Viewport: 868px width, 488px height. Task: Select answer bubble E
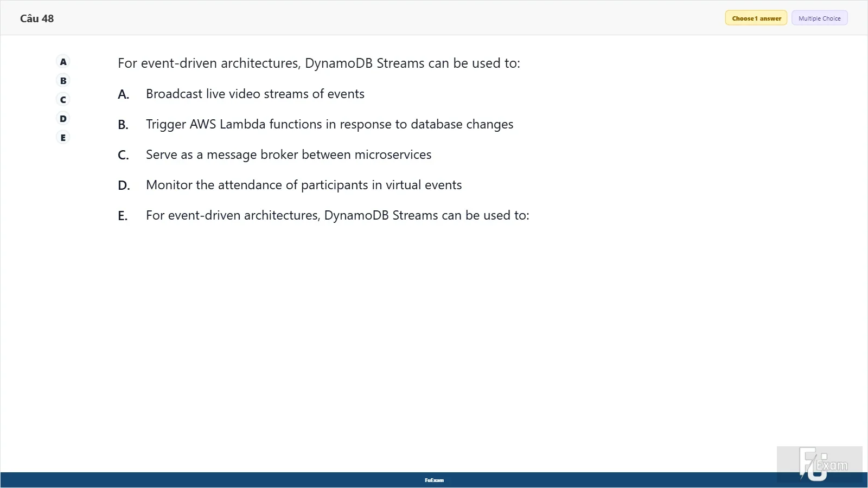point(63,138)
